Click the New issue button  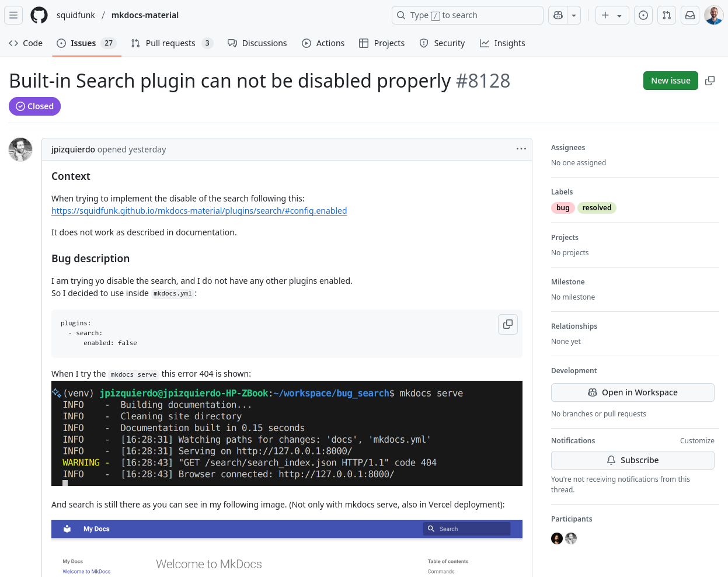670,81
